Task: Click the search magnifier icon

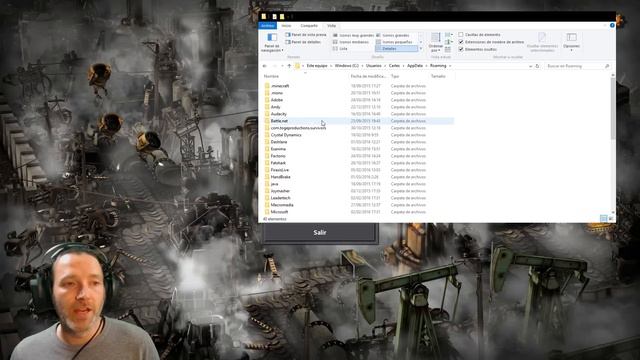Action: pyautogui.click(x=607, y=66)
